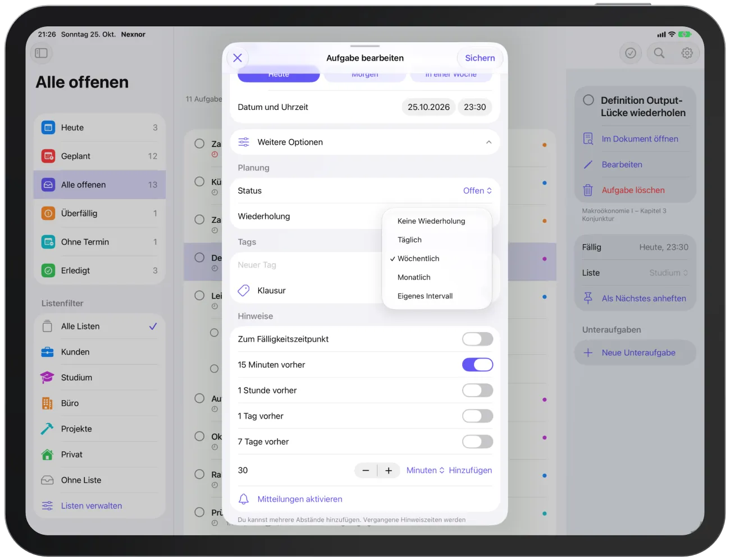Choose Monatlich repetition
The image size is (730, 560).
(x=414, y=277)
